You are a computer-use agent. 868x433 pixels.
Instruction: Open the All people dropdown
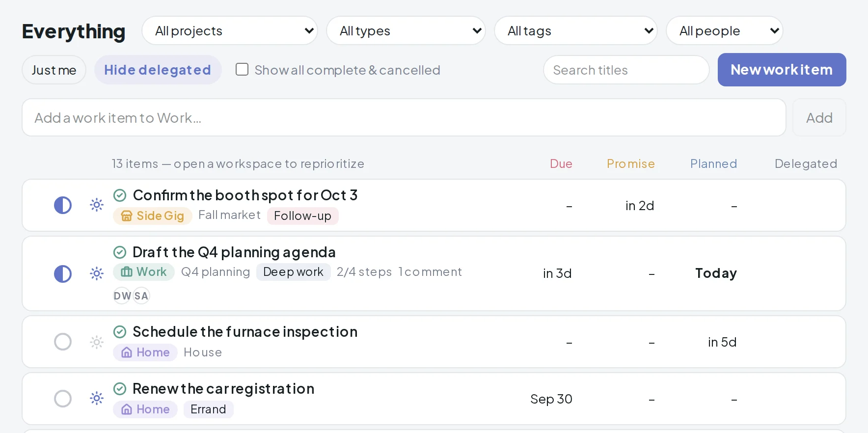click(x=725, y=31)
